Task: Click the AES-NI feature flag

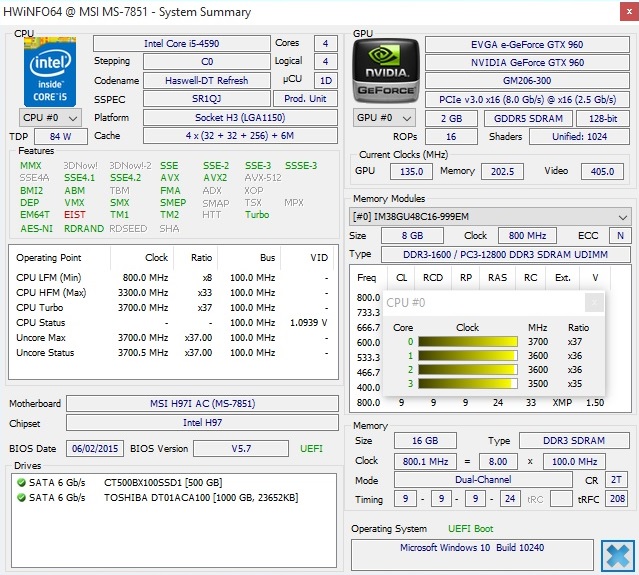Action: [37, 229]
